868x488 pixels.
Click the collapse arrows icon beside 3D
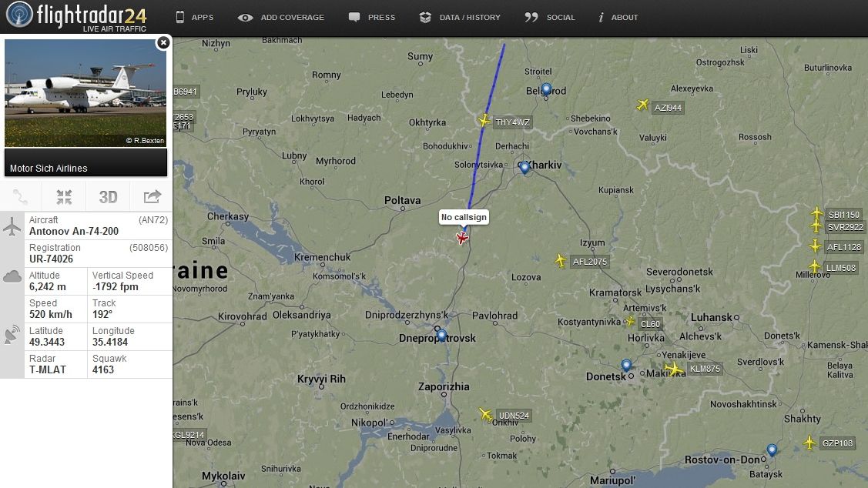64,197
